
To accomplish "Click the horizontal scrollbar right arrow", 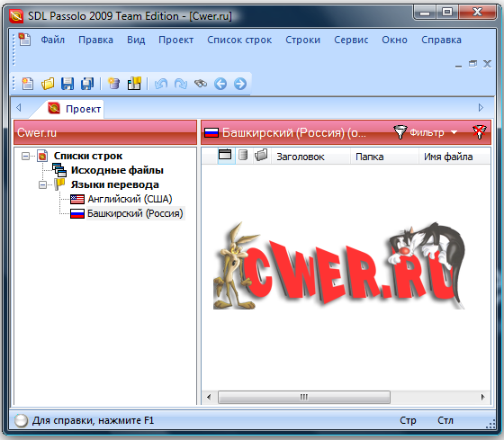I will [482, 397].
